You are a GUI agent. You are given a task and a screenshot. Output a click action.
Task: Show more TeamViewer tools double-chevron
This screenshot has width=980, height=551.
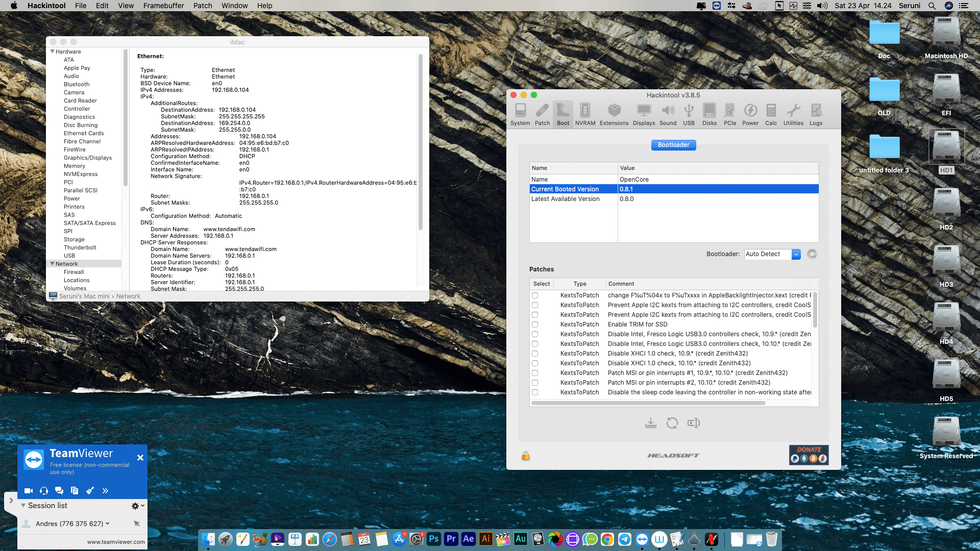[105, 491]
